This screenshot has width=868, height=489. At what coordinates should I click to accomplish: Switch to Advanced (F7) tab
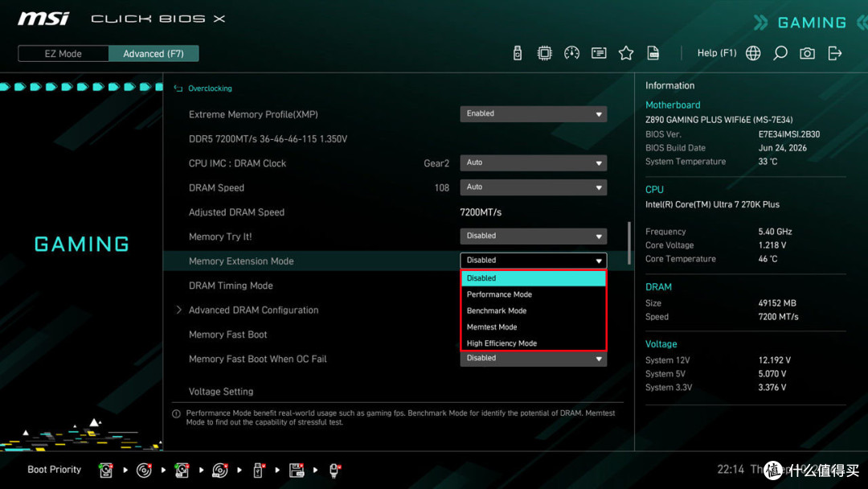click(154, 54)
